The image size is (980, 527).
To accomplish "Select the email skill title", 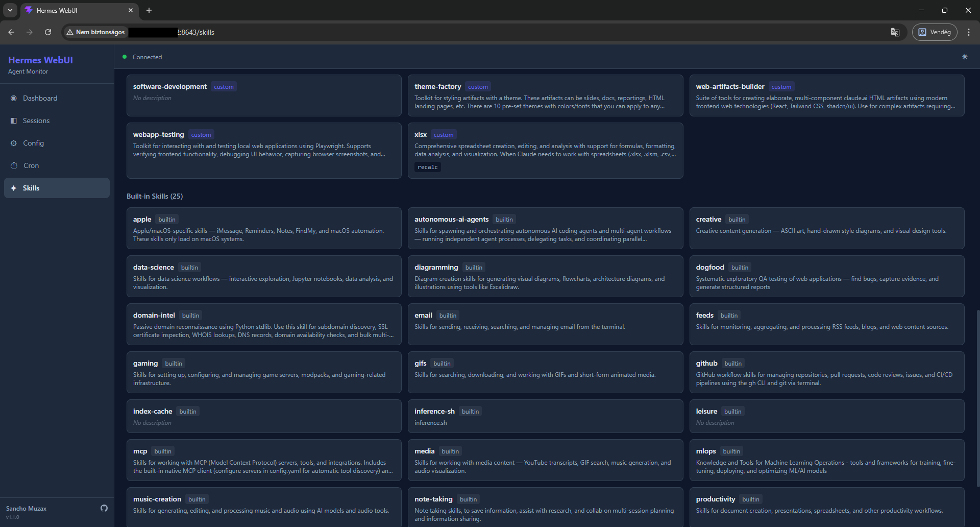I will [423, 315].
